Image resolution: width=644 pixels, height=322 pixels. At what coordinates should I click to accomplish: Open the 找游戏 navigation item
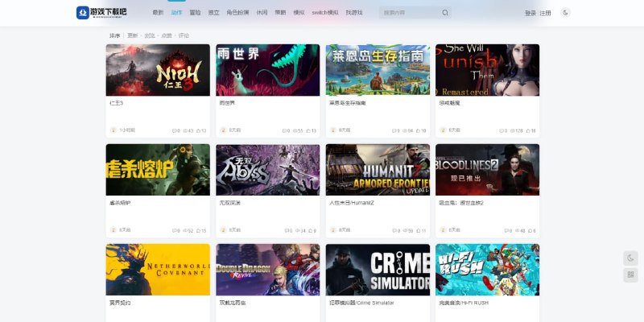pyautogui.click(x=354, y=13)
